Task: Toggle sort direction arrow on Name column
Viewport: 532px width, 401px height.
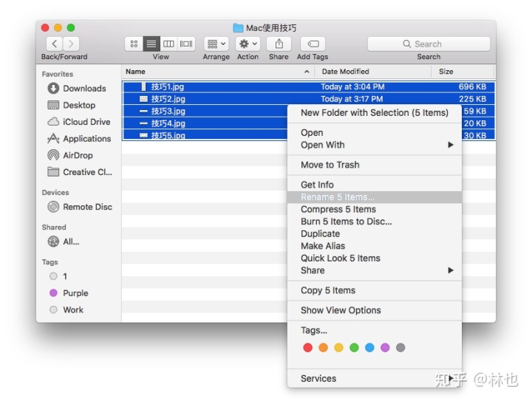Action: [x=307, y=72]
